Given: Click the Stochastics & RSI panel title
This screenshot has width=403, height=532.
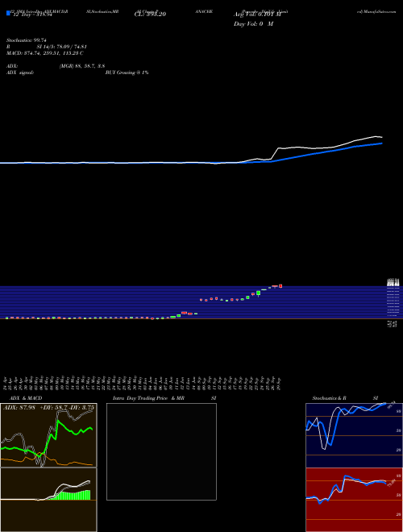Looking at the screenshot, I should (x=345, y=398).
